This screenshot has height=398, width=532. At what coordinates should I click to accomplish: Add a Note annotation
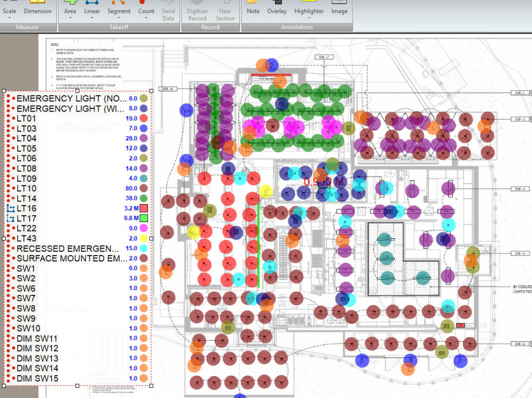253,8
